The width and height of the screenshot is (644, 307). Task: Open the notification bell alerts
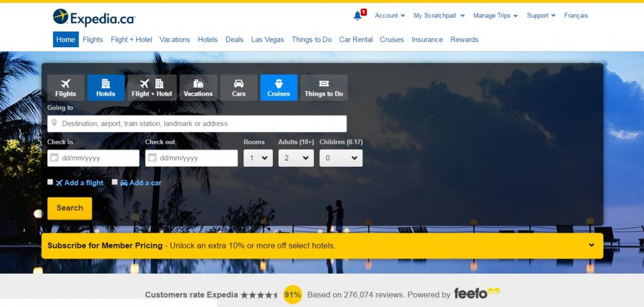click(x=358, y=15)
